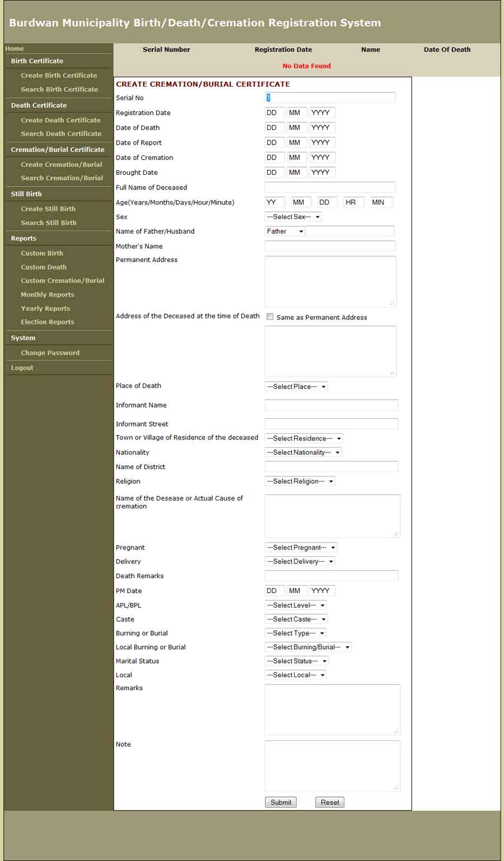Open Create Death Certificate page
Screen dimensions: 504x861
tap(60, 120)
